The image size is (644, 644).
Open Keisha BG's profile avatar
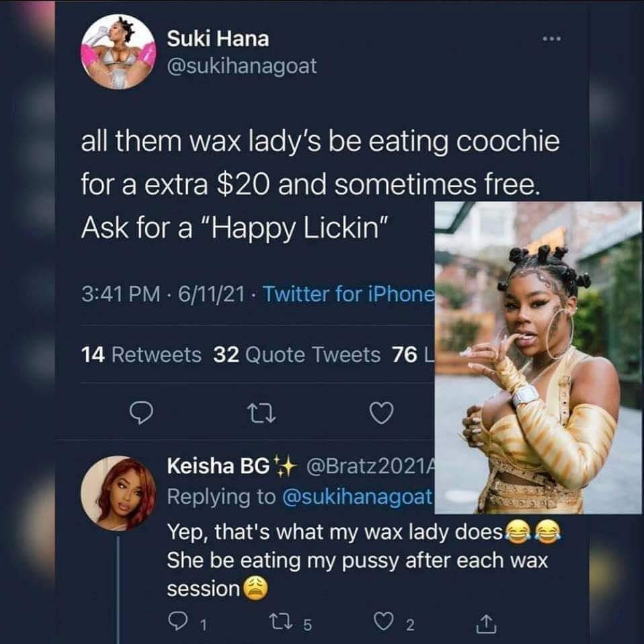(x=119, y=493)
